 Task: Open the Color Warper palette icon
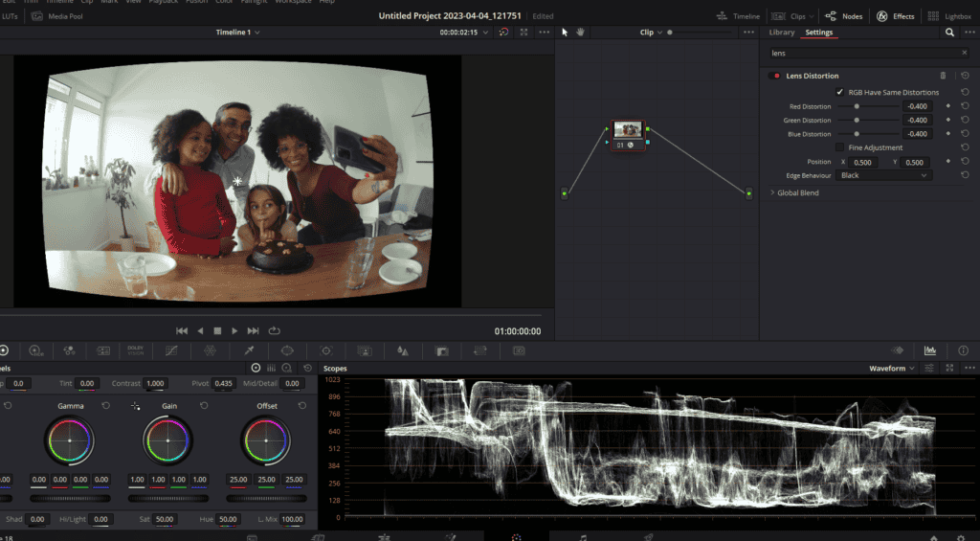pyautogui.click(x=210, y=350)
